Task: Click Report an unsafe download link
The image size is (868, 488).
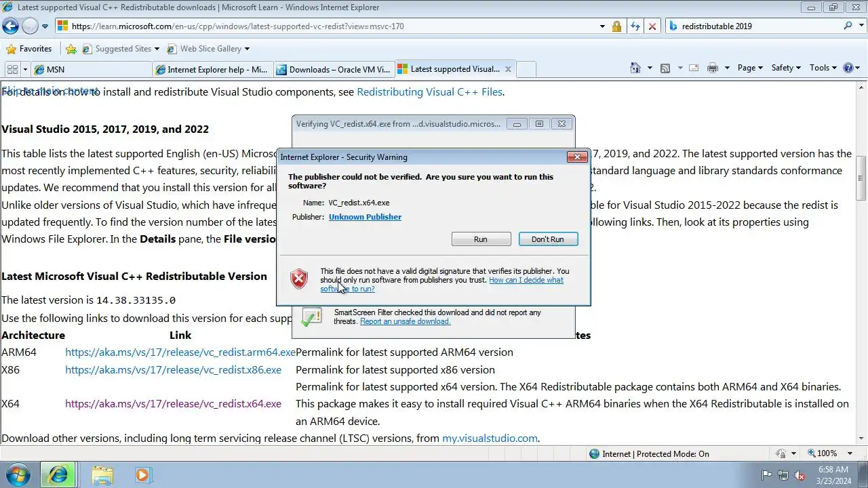Action: (x=405, y=321)
